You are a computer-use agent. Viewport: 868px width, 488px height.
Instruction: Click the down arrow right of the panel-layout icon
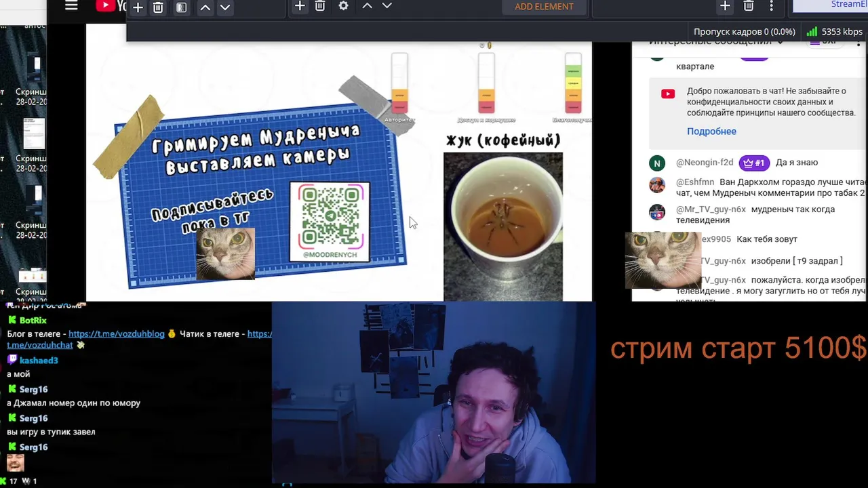[x=225, y=7]
